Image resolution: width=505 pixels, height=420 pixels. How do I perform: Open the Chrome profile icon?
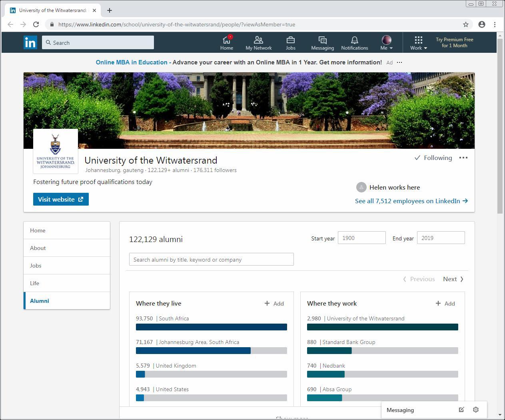(482, 24)
